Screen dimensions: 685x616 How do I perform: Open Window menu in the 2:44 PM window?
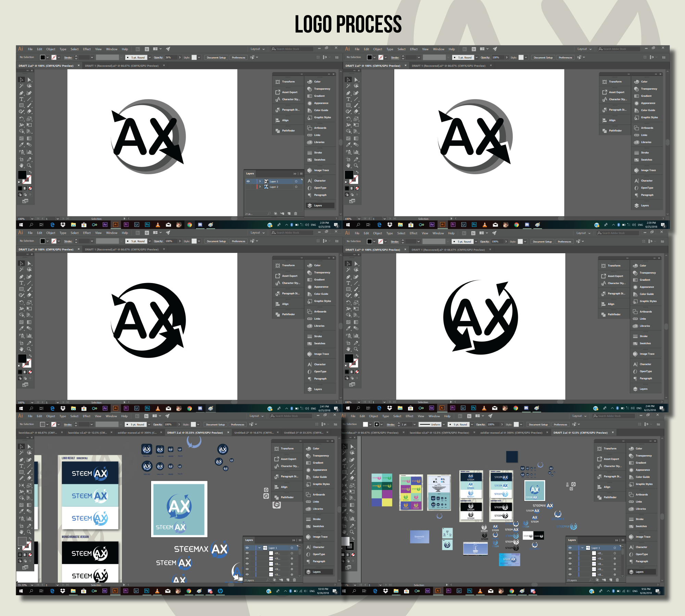click(438, 233)
